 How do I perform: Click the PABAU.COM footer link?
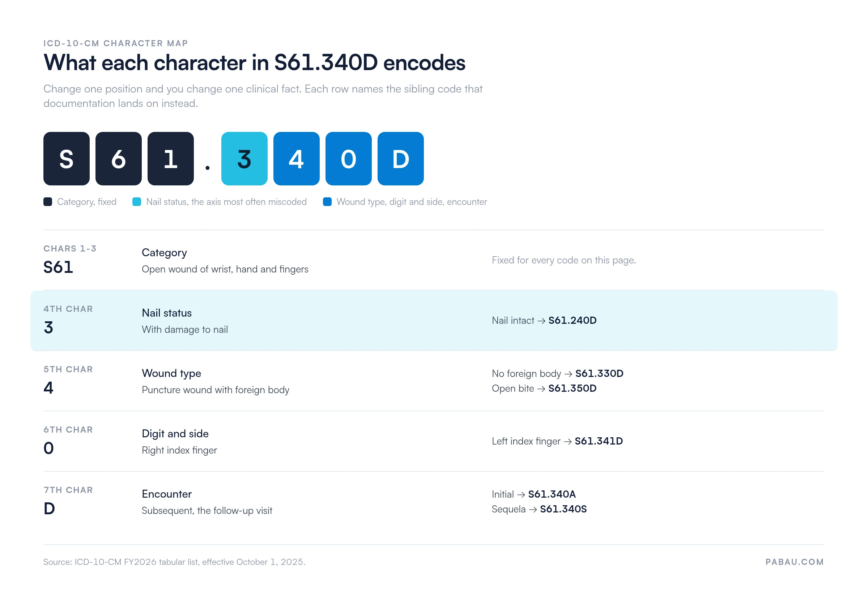pos(795,562)
